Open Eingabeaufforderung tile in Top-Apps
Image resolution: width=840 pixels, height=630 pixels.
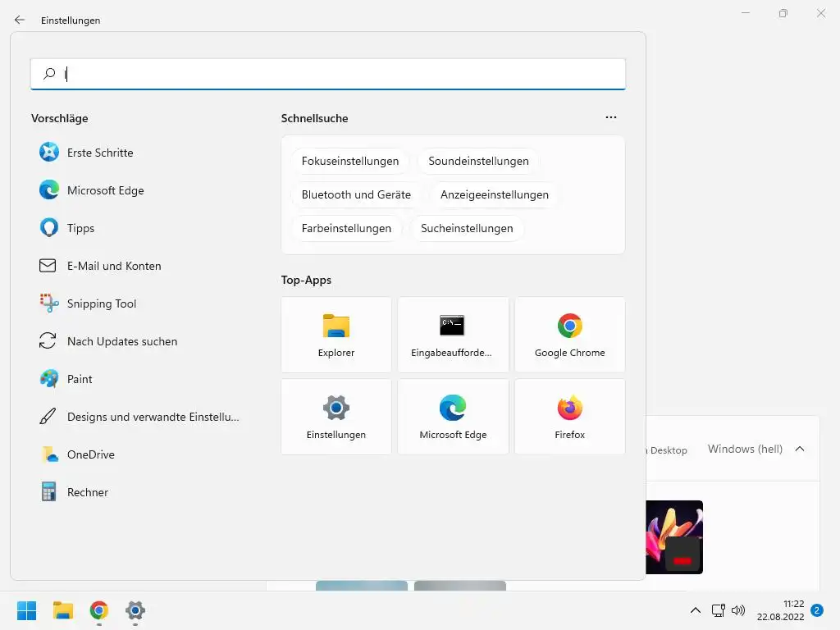[453, 335]
